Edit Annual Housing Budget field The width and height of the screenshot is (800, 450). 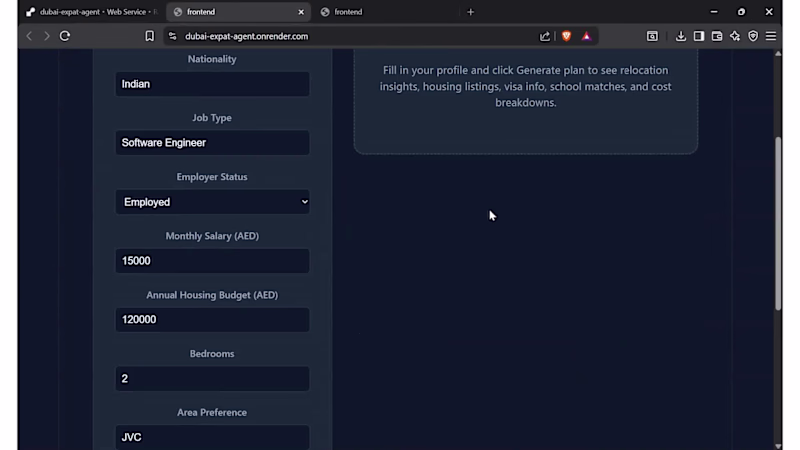click(x=212, y=319)
